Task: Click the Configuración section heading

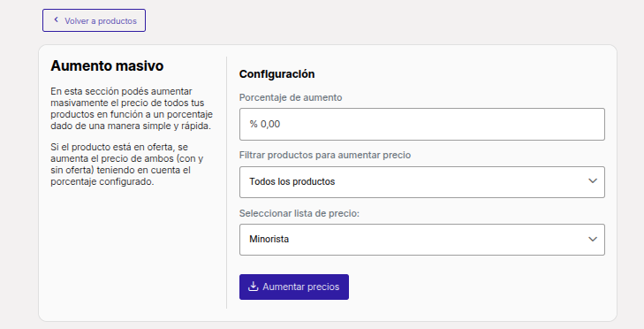Action: (x=277, y=74)
